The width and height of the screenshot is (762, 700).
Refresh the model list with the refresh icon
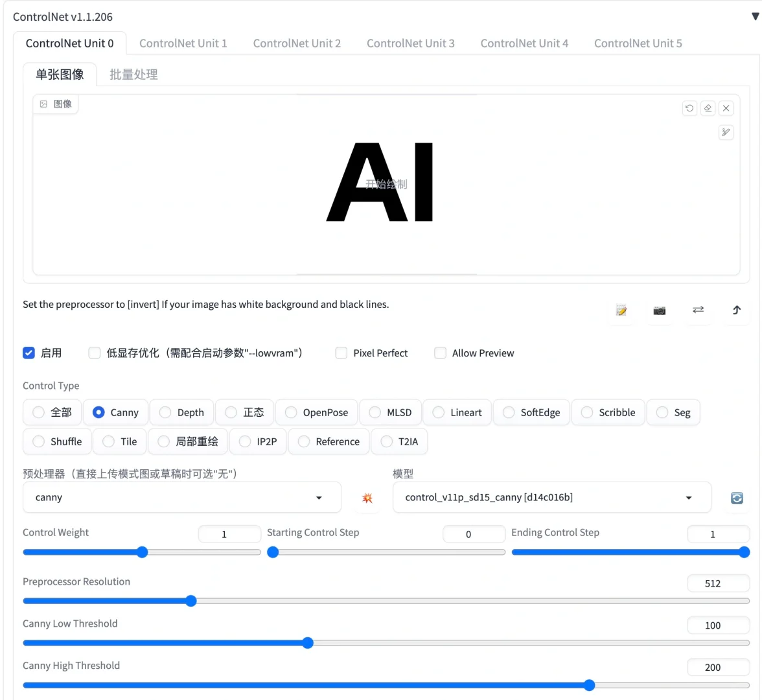click(736, 497)
